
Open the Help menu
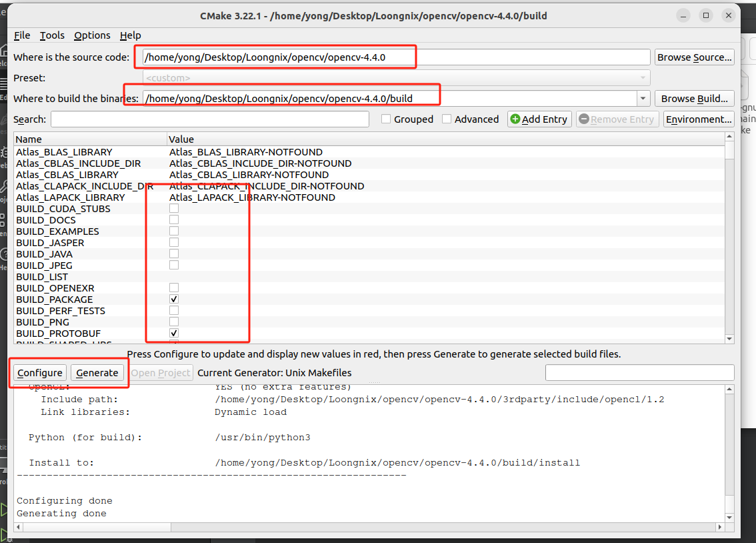coord(130,35)
